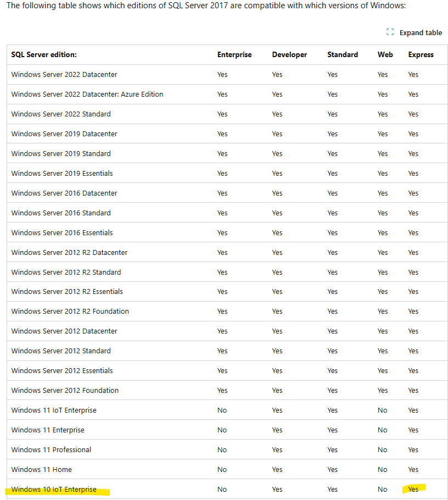Click Web No for Windows 10 IoT Enterprise
This screenshot has height=500, width=448.
(x=382, y=489)
